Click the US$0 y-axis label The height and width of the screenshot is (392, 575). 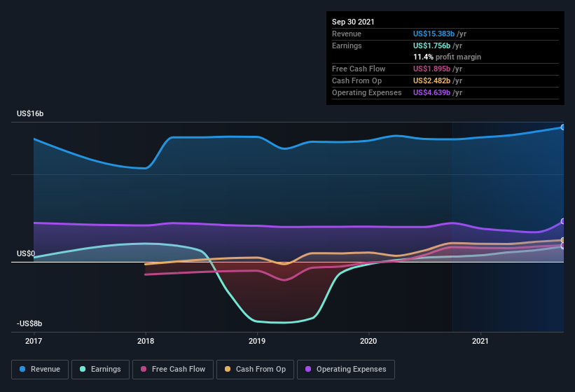coord(26,253)
